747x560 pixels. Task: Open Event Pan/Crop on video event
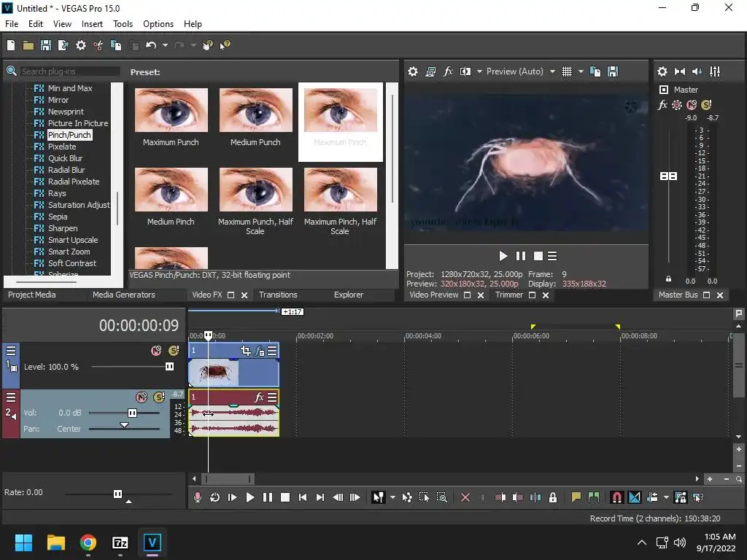pos(245,351)
